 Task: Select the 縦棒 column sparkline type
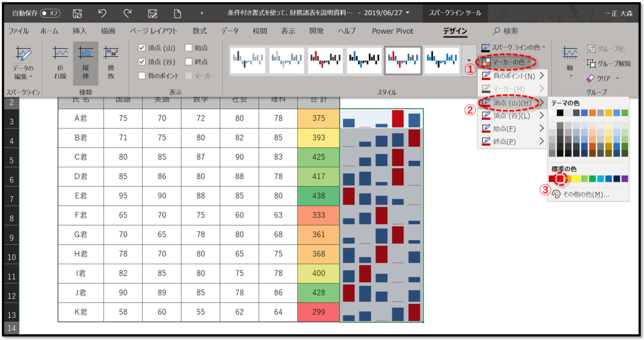86,63
